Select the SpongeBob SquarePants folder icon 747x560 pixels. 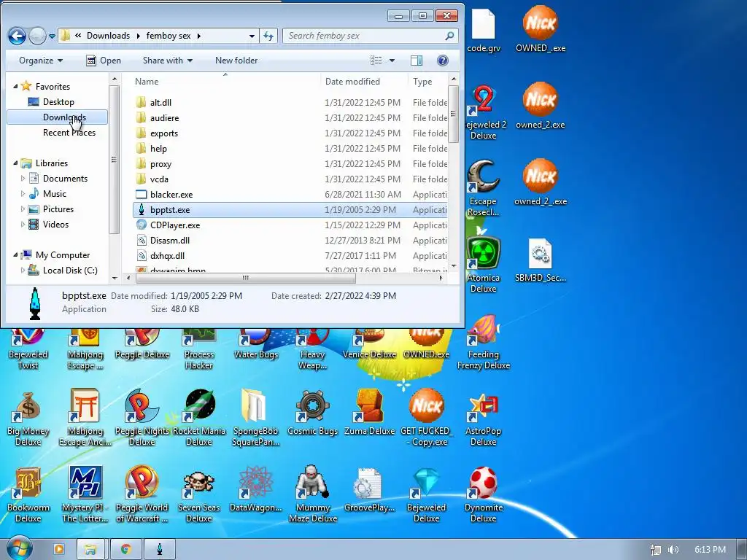[256, 418]
